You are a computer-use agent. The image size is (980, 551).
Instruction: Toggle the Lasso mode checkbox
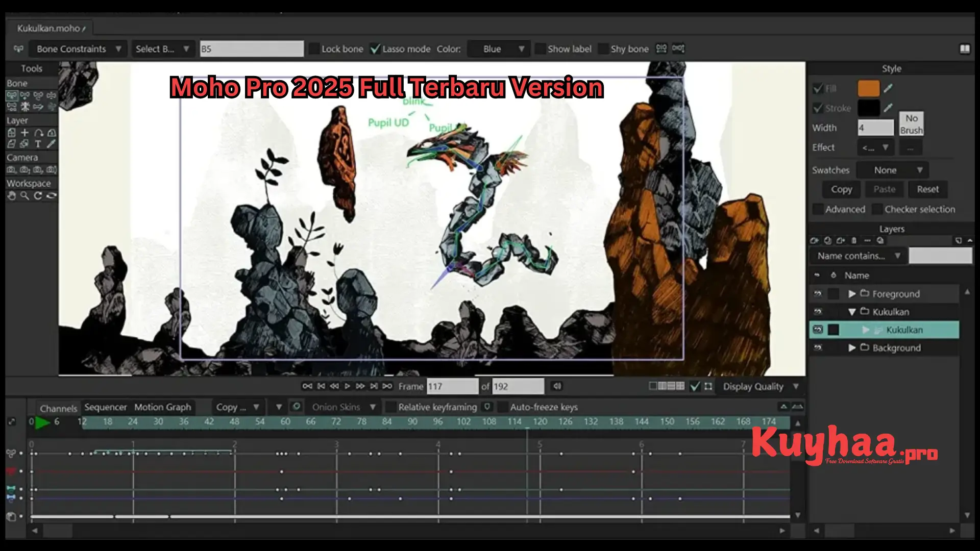point(376,49)
